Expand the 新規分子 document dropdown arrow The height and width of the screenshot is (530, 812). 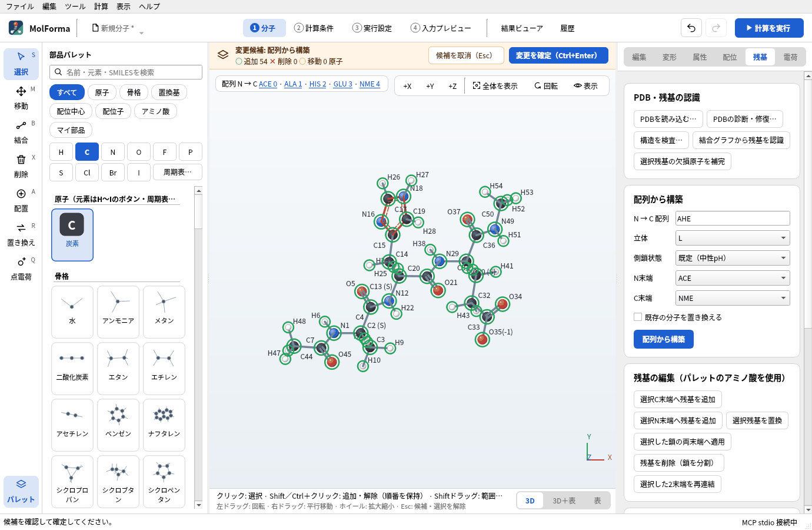pos(141,32)
